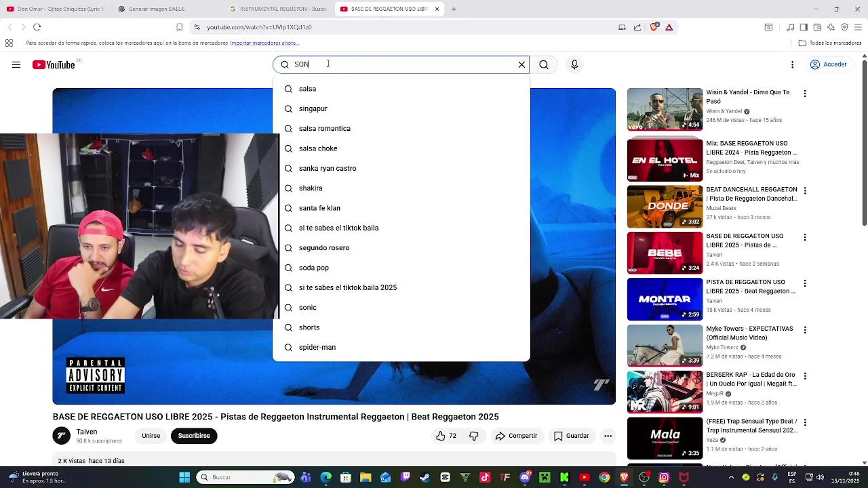Reload the page

pyautogui.click(x=37, y=27)
